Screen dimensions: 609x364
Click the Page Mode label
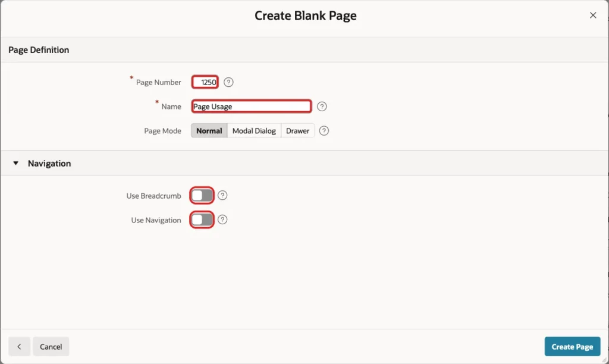162,131
